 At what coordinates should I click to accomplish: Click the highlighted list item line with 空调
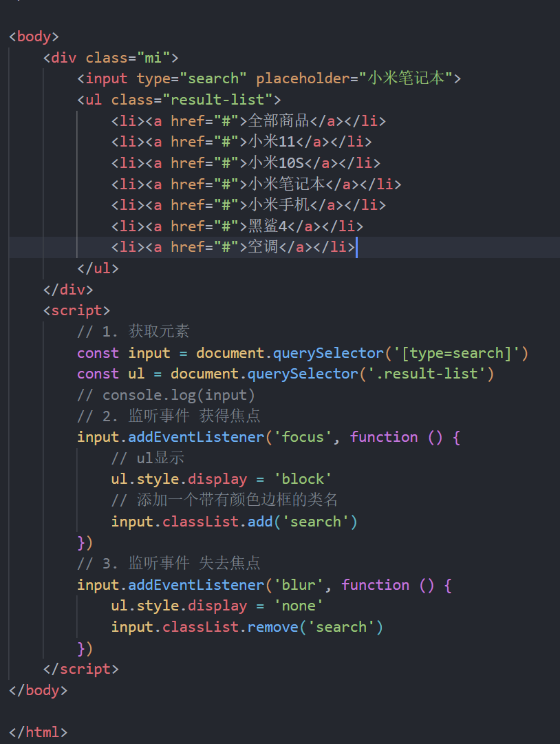click(233, 246)
